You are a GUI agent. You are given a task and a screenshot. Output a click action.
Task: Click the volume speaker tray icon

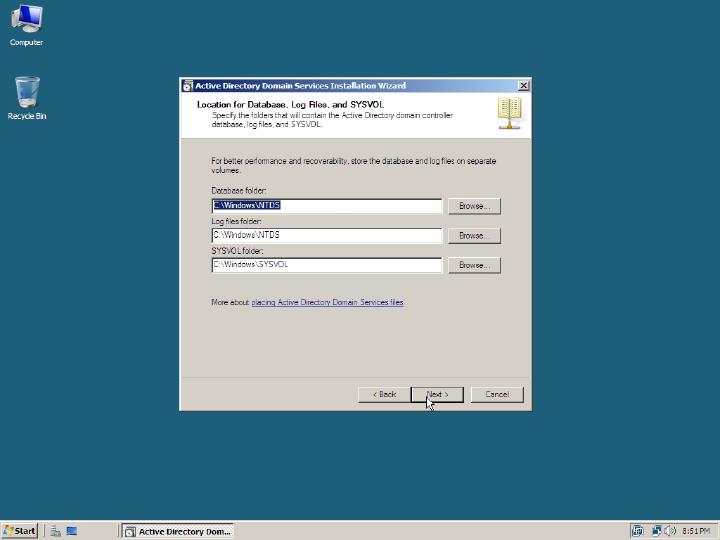[x=670, y=531]
